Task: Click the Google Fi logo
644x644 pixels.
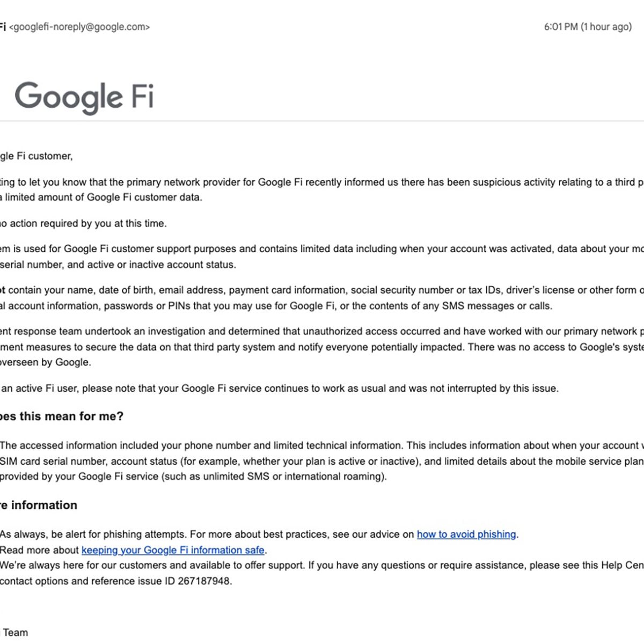Action: pos(84,97)
